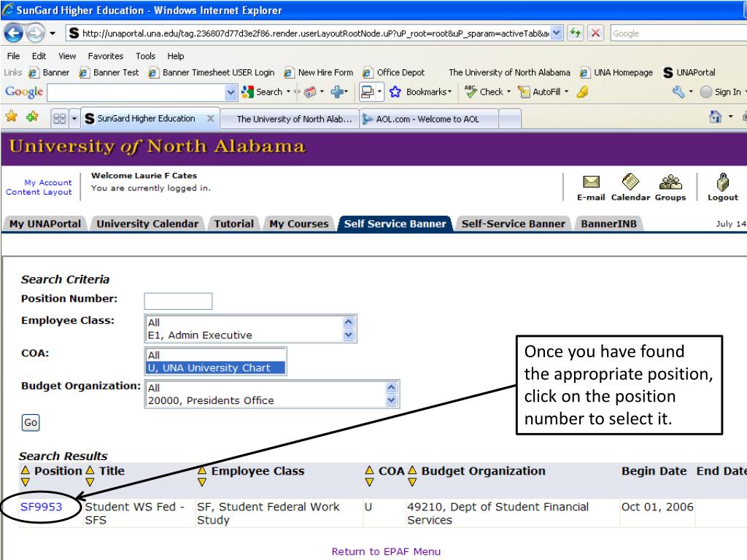Open the Google toolbar Bookmarks star menu
This screenshot has width=747, height=560.
pyautogui.click(x=420, y=92)
